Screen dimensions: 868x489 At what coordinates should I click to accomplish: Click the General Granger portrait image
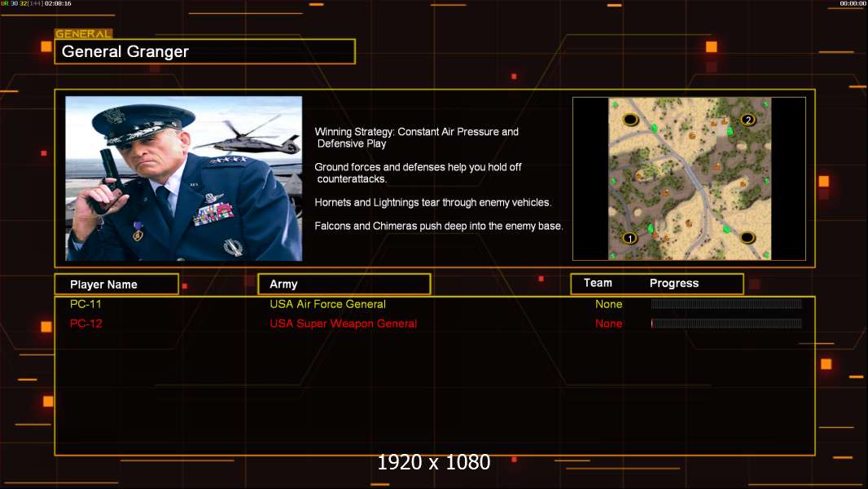[183, 178]
